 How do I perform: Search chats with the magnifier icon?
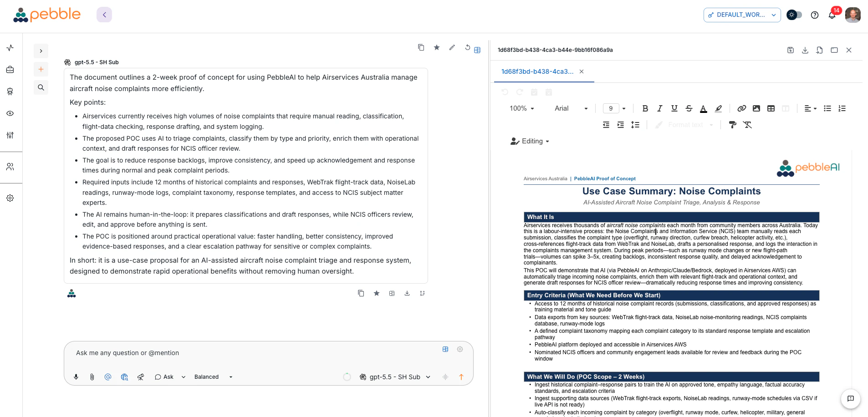pyautogui.click(x=41, y=87)
